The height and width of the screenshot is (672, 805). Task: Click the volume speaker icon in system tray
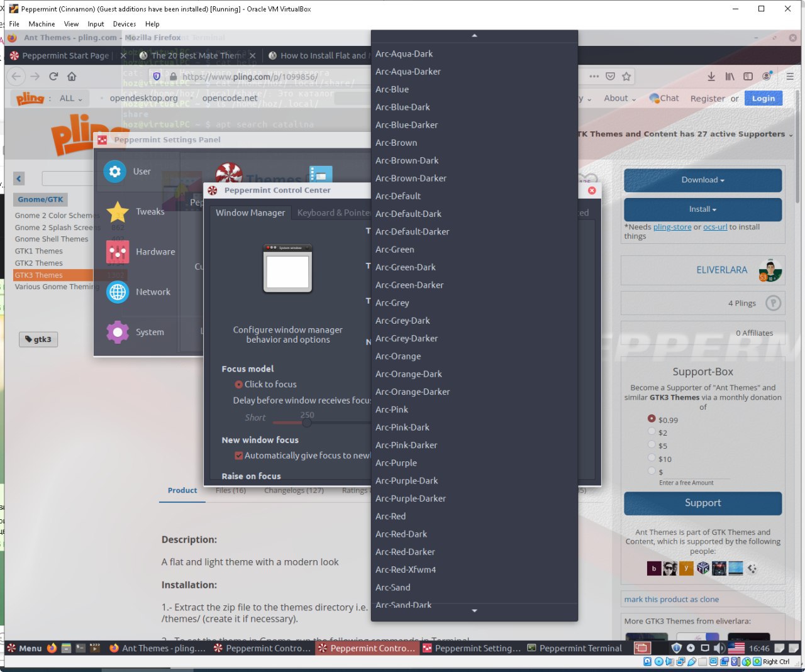point(719,648)
